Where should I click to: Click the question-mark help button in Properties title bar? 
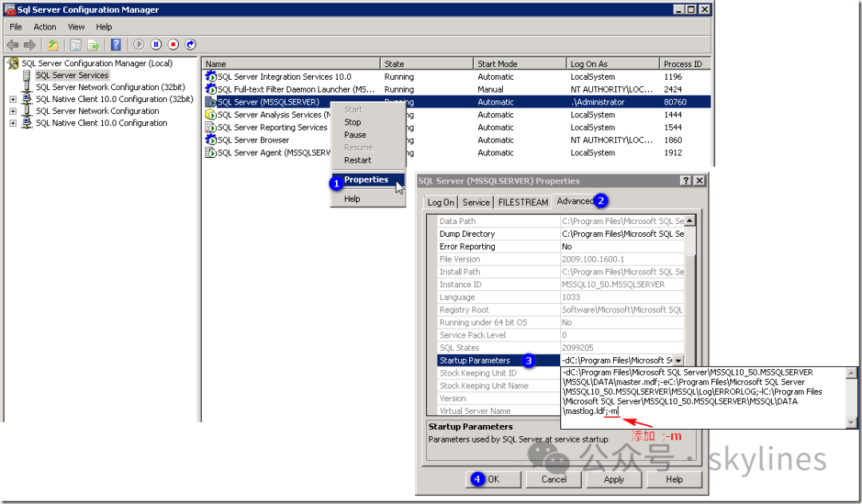tap(686, 181)
